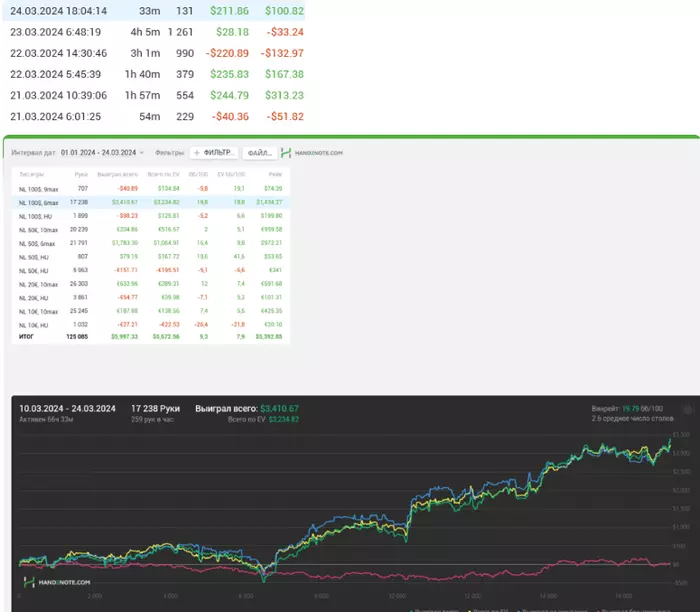Select the session 24.03.2024 18:04:14
This screenshot has width=700, height=612.
(154, 11)
